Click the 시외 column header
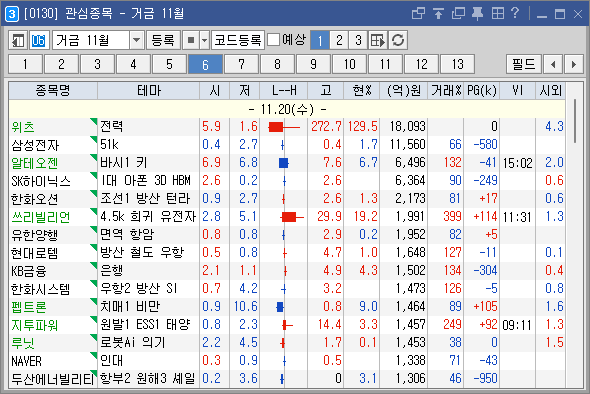Viewport: 590px width, 394px height. [x=550, y=91]
